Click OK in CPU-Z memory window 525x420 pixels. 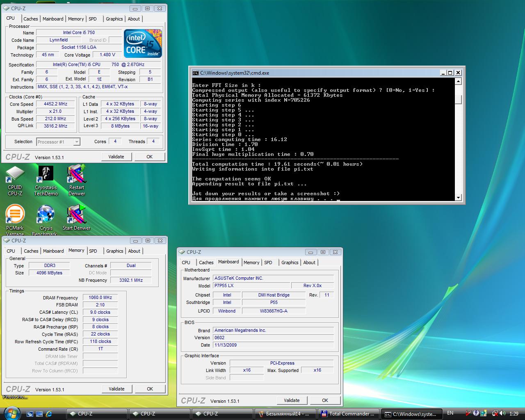(150, 389)
